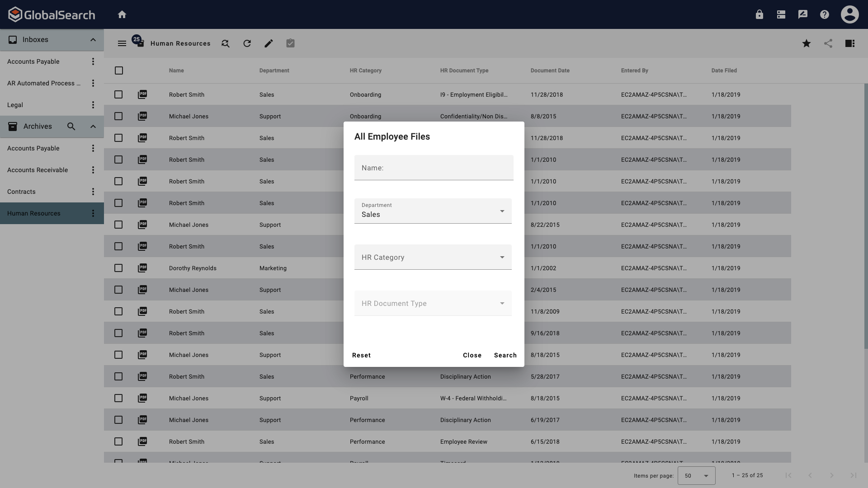Click the star/favorite icon top right
The height and width of the screenshot is (488, 868).
(x=807, y=43)
